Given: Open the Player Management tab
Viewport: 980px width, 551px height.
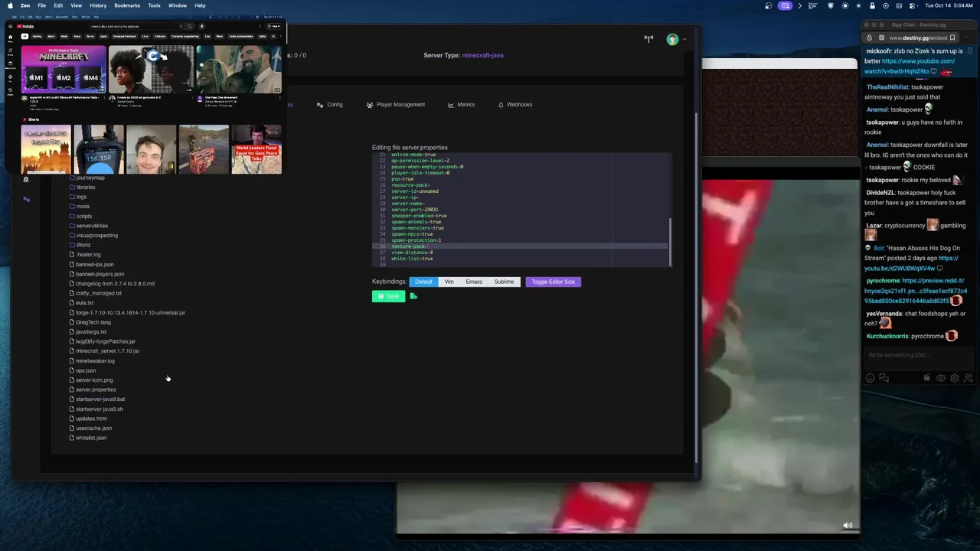Looking at the screenshot, I should (x=396, y=105).
